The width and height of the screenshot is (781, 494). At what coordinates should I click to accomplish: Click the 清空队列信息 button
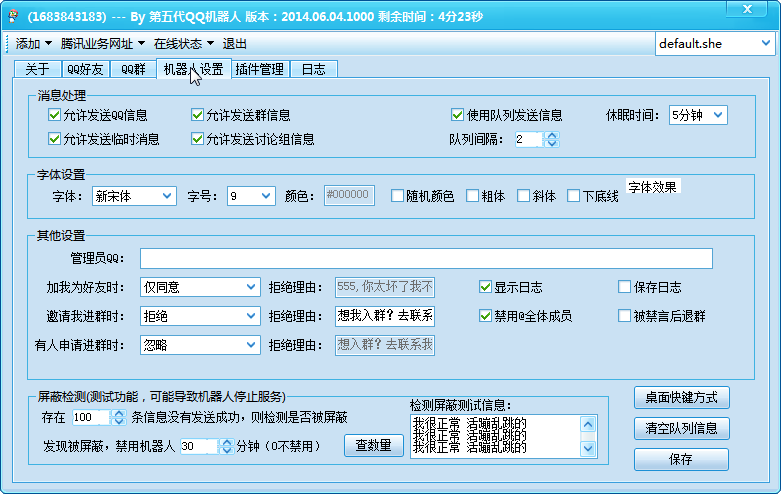coord(681,428)
